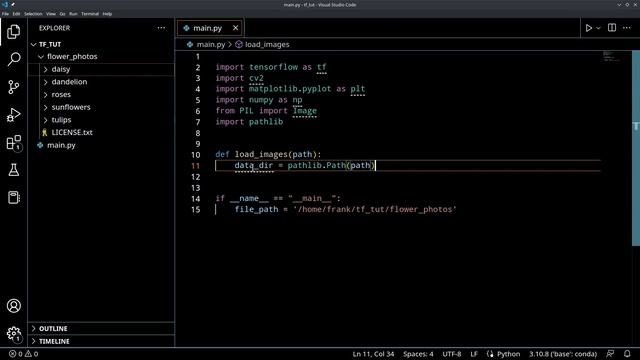This screenshot has height=360, width=640.
Task: Open the Selection menu
Action: click(x=33, y=14)
